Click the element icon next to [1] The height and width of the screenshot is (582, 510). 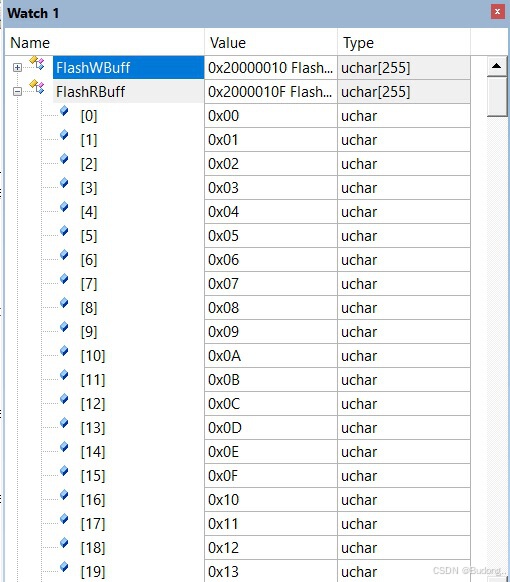coord(64,135)
